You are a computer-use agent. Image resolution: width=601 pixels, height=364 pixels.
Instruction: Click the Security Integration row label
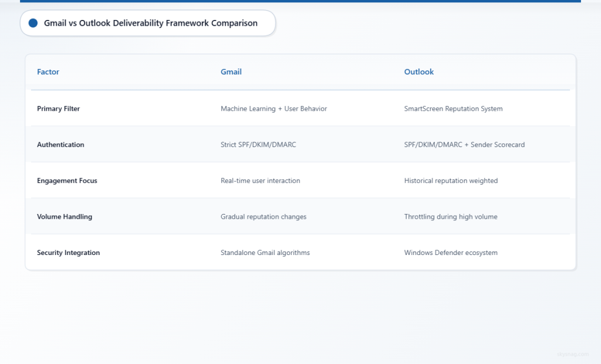68,253
